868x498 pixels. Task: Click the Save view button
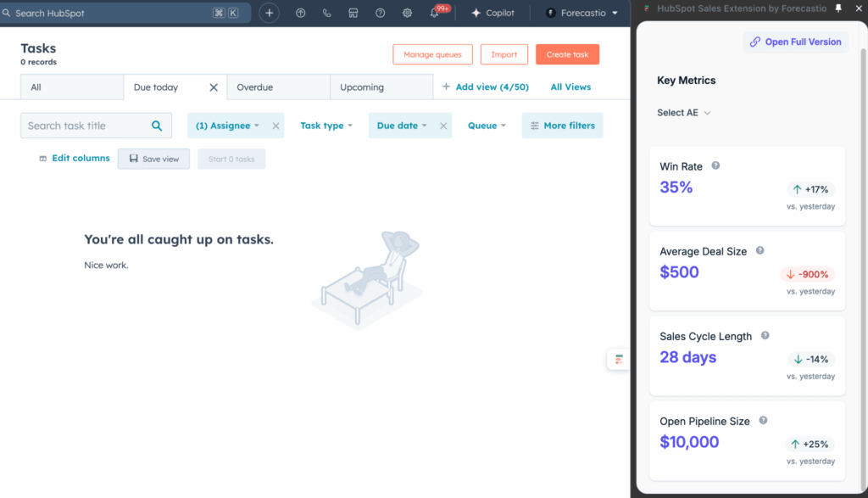coord(153,159)
